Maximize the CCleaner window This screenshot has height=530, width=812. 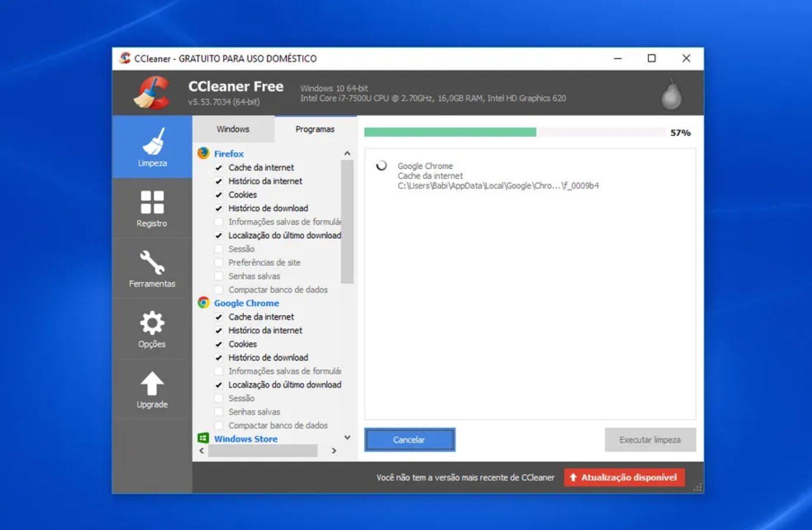651,58
